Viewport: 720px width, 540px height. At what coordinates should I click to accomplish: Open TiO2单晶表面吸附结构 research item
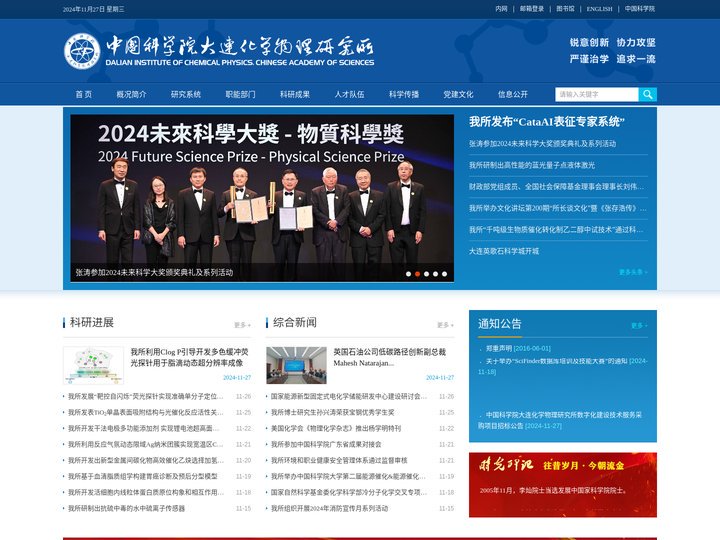tap(146, 412)
